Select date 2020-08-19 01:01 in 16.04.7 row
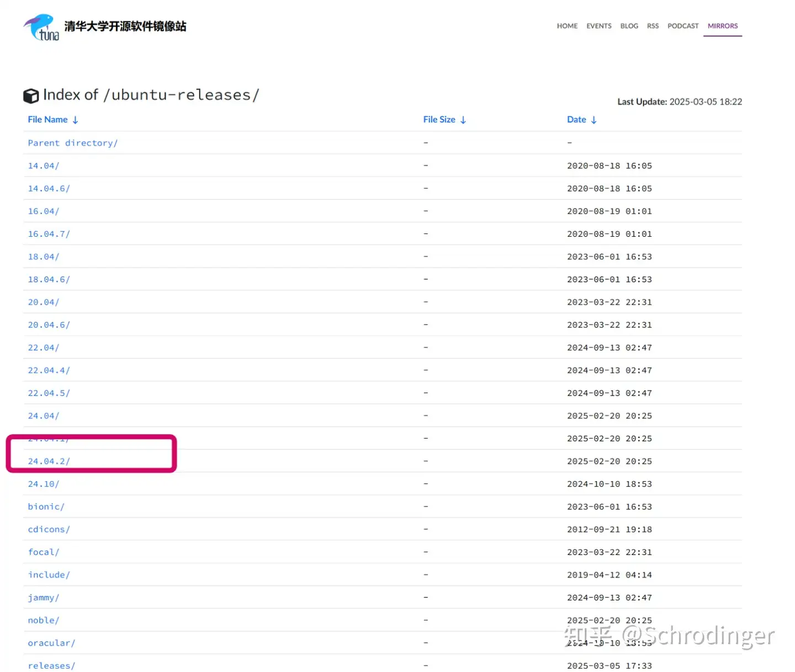This screenshot has height=672, width=795. 609,234
